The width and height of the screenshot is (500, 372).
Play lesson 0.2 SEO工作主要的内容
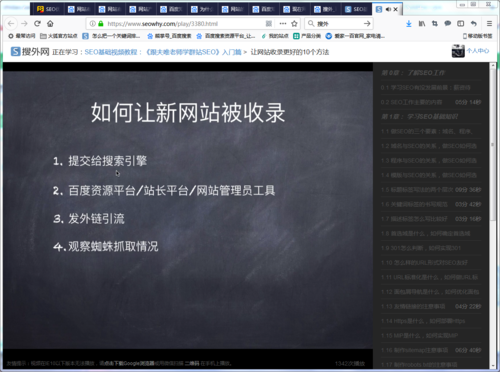[431, 102]
